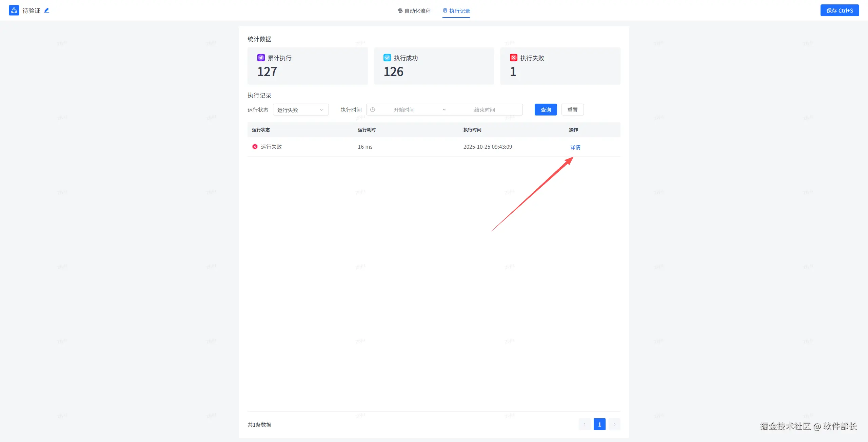The image size is (868, 442).
Task: Click the chevron arrow in 运行失败 select
Action: point(321,110)
